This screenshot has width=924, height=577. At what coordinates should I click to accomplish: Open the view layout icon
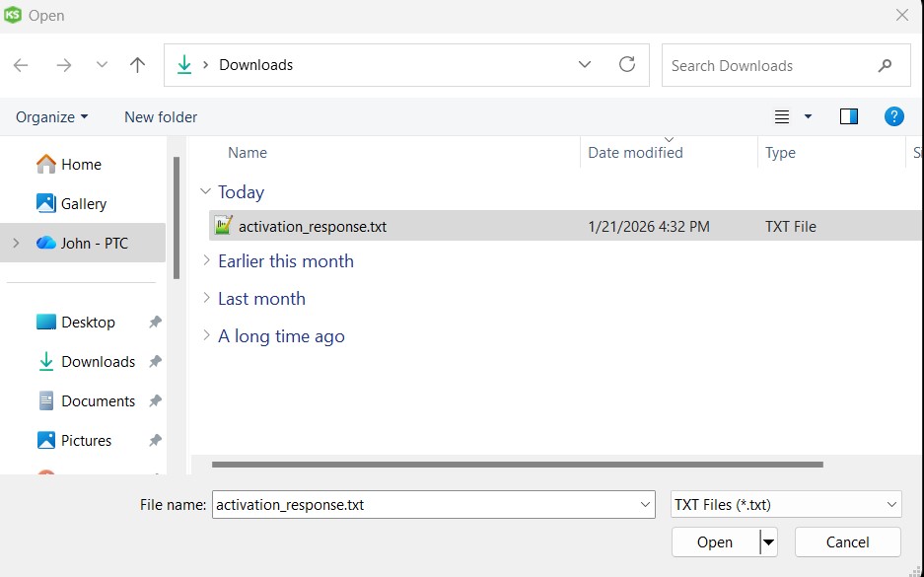coord(782,116)
